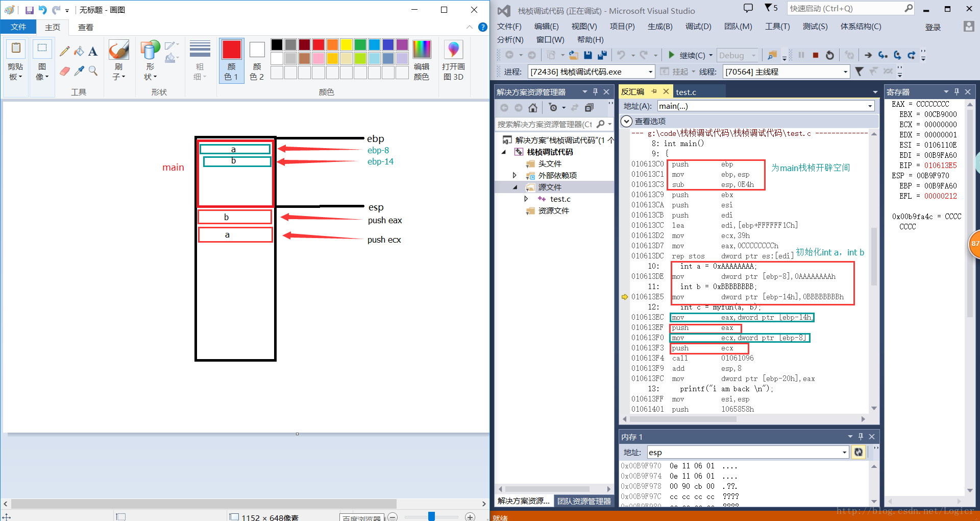Adjust the Paint zoom slider handle
Viewport: 980px width, 521px height.
tap(431, 516)
